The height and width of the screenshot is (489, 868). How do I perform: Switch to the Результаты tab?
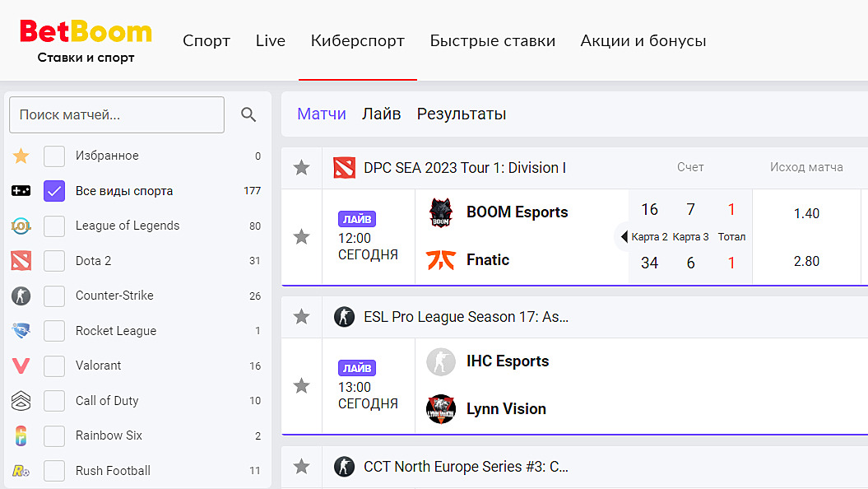coord(461,114)
